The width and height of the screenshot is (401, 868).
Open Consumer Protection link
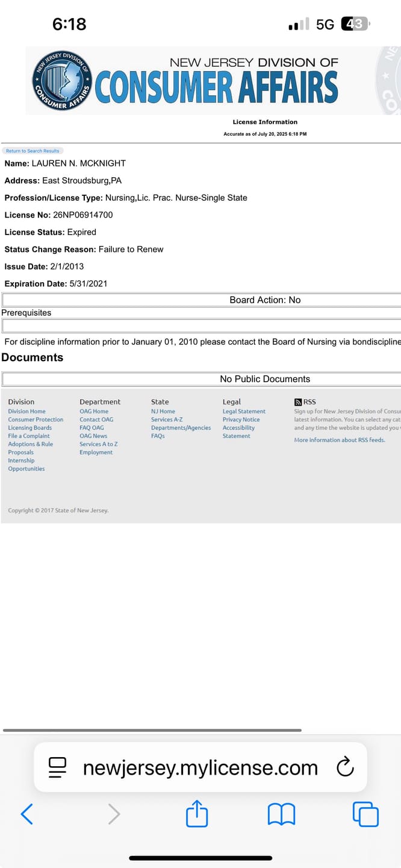tap(36, 420)
